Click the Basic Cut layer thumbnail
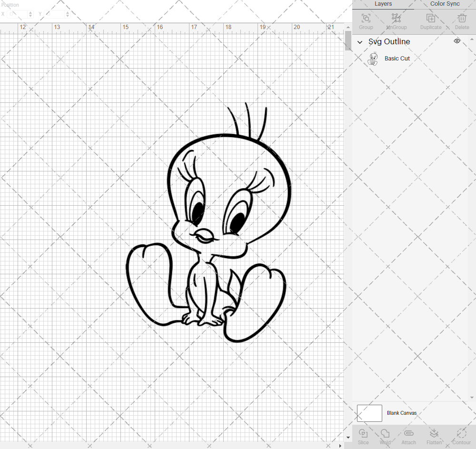The width and height of the screenshot is (476, 449). 374,58
